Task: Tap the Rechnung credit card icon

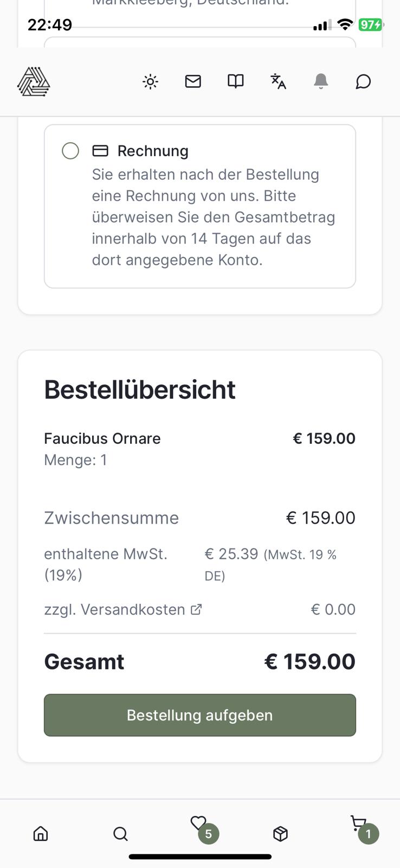Action: [x=100, y=151]
